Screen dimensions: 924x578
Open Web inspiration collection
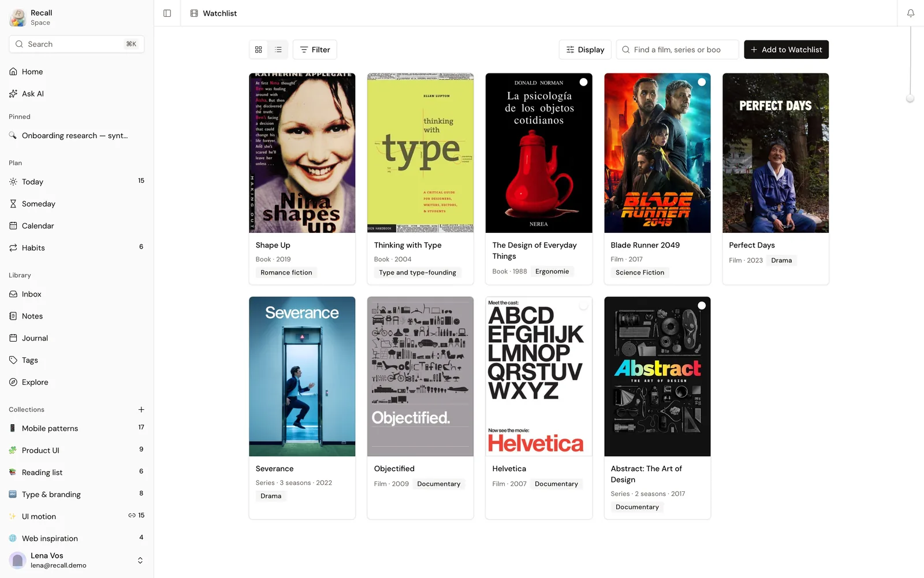77,538
